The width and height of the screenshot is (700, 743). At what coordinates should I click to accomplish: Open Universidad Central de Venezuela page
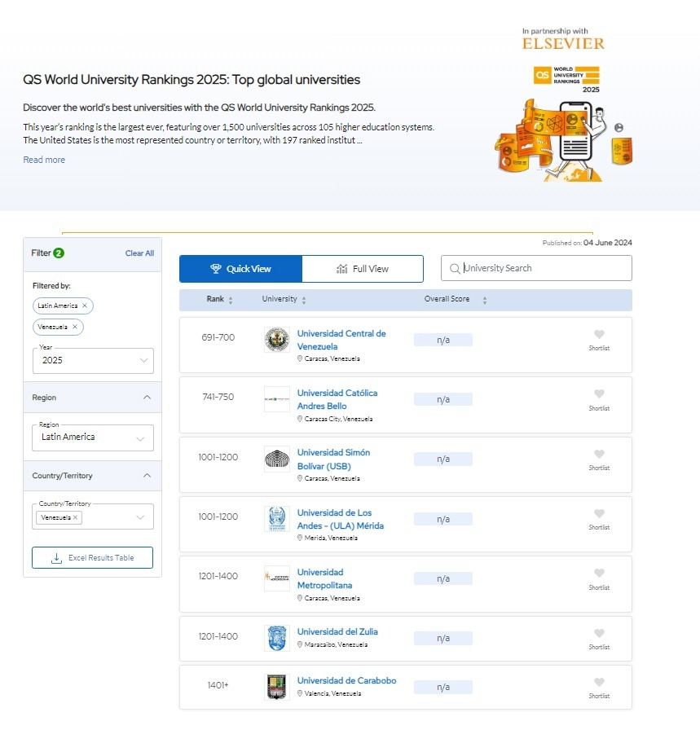341,340
